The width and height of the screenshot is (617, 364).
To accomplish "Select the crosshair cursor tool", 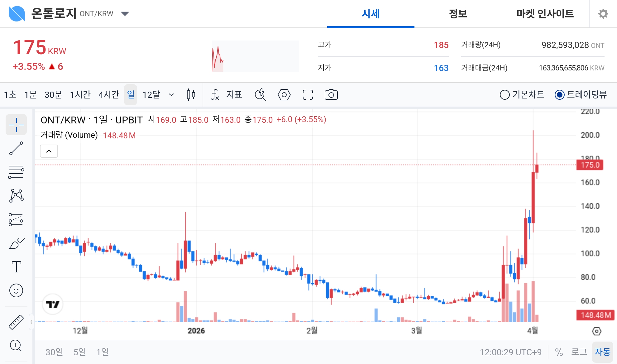I will tap(16, 125).
